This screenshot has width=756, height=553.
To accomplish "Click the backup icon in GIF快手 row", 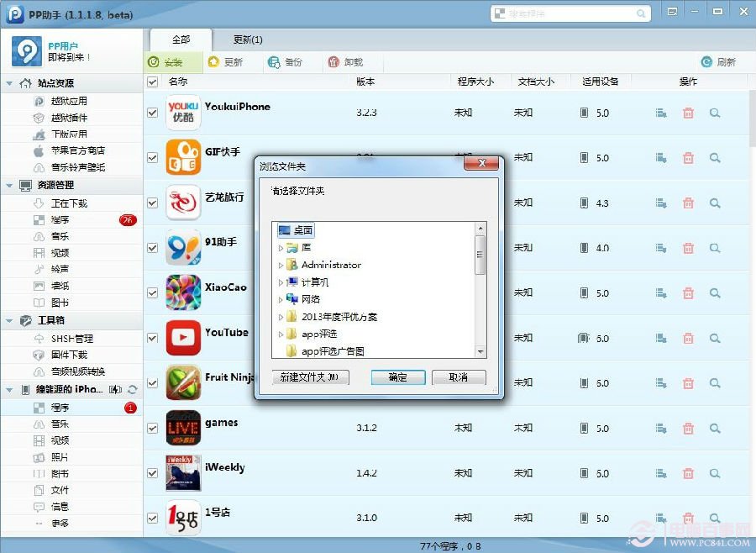I will (x=661, y=158).
